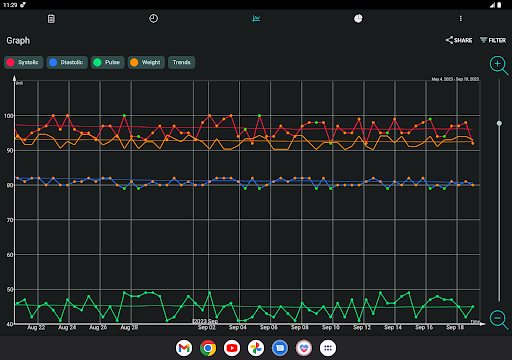Screen dimensions: 512x360
Task: Click the Sep 02 date label
Action: [x=207, y=328]
